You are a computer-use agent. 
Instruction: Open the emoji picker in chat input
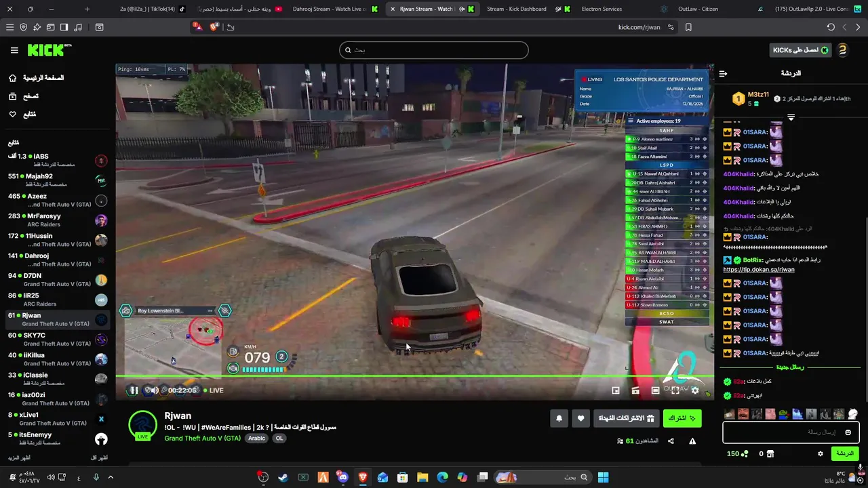click(848, 432)
